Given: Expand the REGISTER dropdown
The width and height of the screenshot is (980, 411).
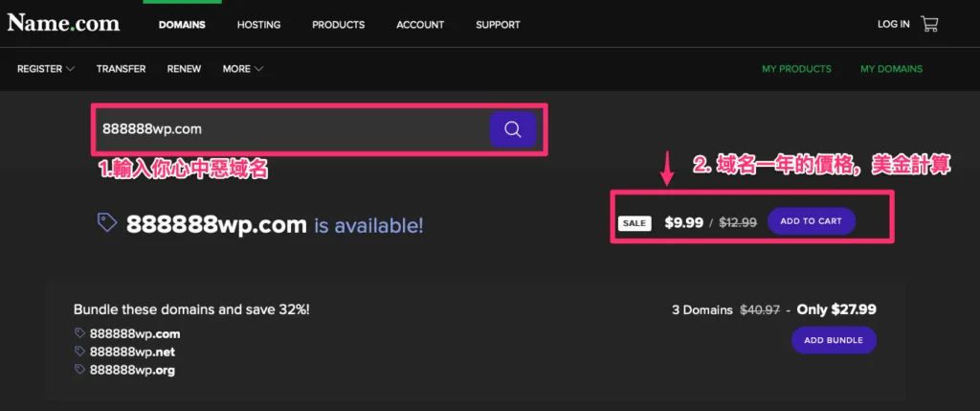Looking at the screenshot, I should click(x=46, y=69).
